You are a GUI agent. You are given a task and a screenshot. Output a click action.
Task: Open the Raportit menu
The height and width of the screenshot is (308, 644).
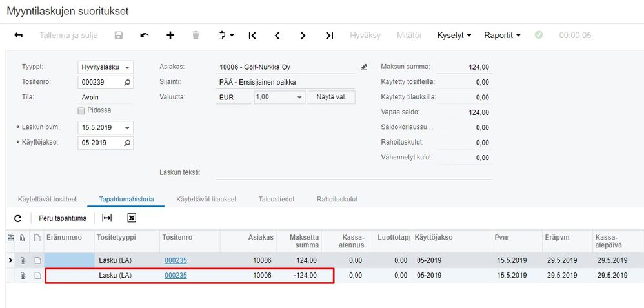tap(502, 36)
